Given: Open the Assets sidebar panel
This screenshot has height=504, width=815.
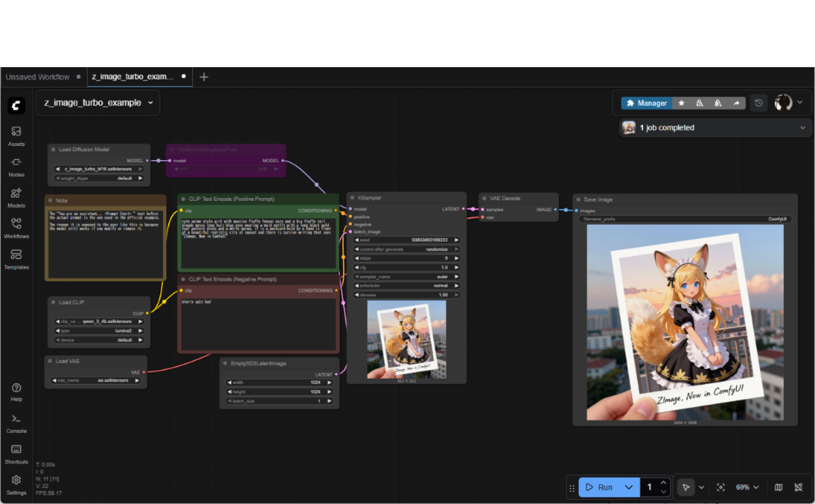Looking at the screenshot, I should (x=17, y=136).
